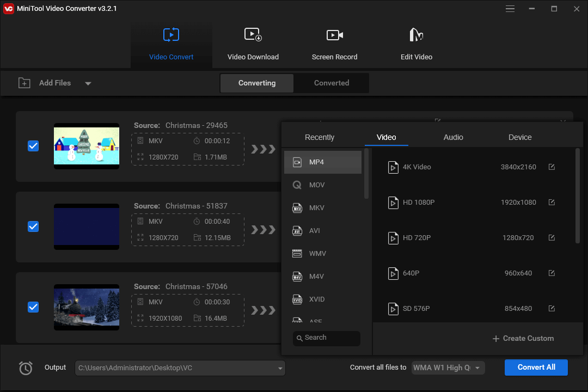This screenshot has height=392, width=588.
Task: Expand the Add Files dropdown arrow
Action: (88, 83)
